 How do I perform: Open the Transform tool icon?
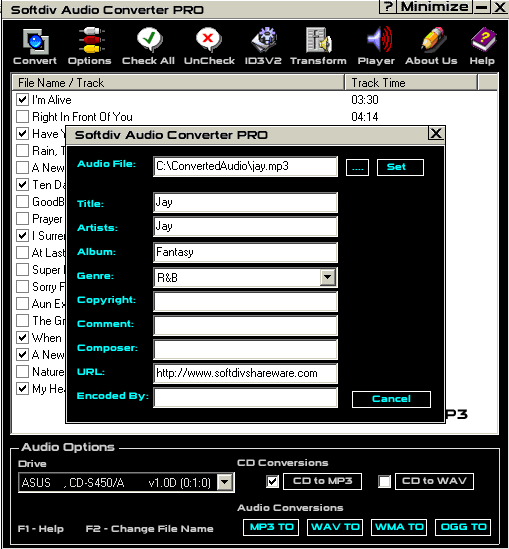point(318,40)
